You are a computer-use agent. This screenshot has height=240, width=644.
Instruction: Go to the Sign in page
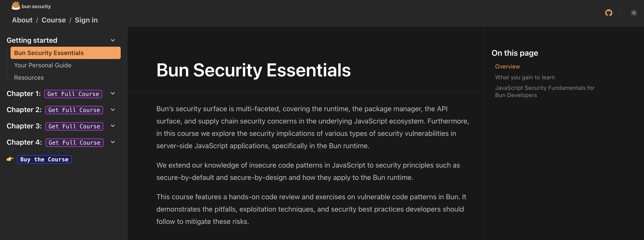click(x=86, y=20)
